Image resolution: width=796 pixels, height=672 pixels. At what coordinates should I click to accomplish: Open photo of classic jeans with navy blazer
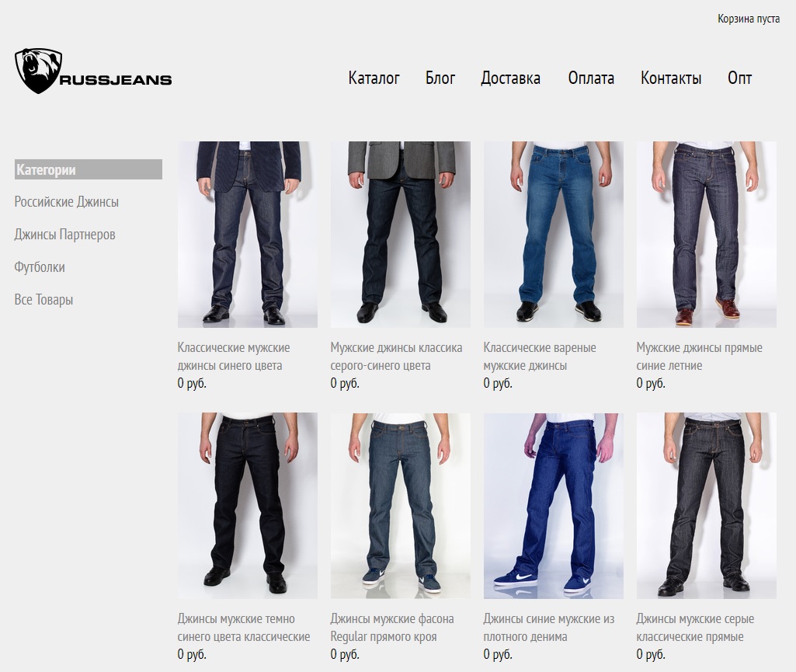click(248, 234)
